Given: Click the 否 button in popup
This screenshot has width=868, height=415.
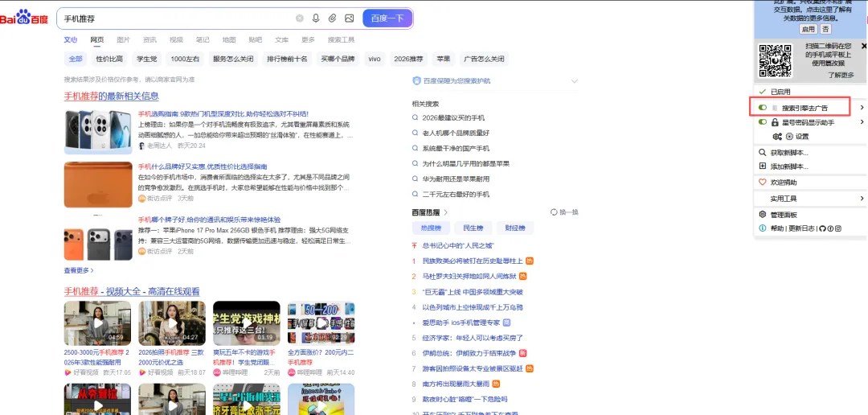Looking at the screenshot, I should (x=825, y=30).
